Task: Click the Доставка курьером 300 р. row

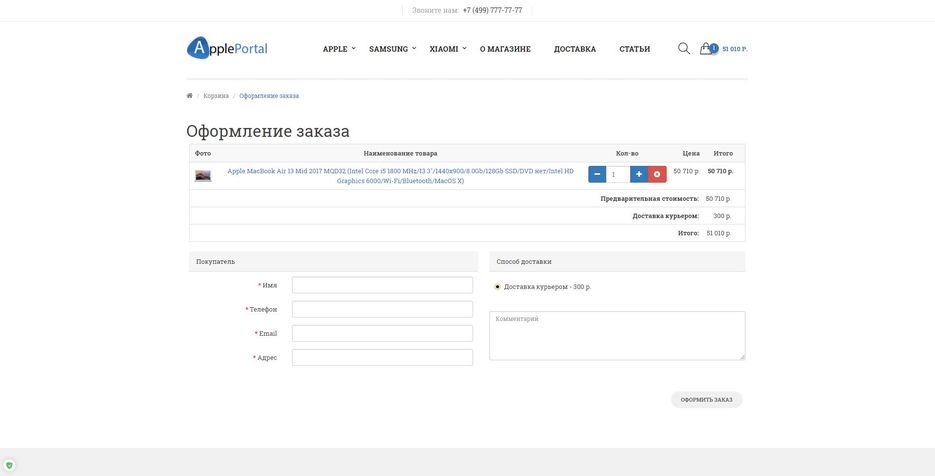Action: (467, 216)
